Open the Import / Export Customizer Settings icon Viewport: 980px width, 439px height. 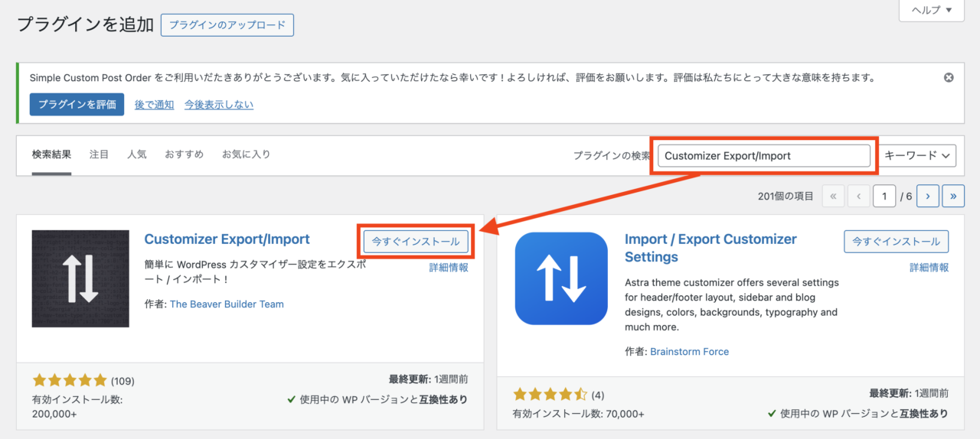coord(561,278)
